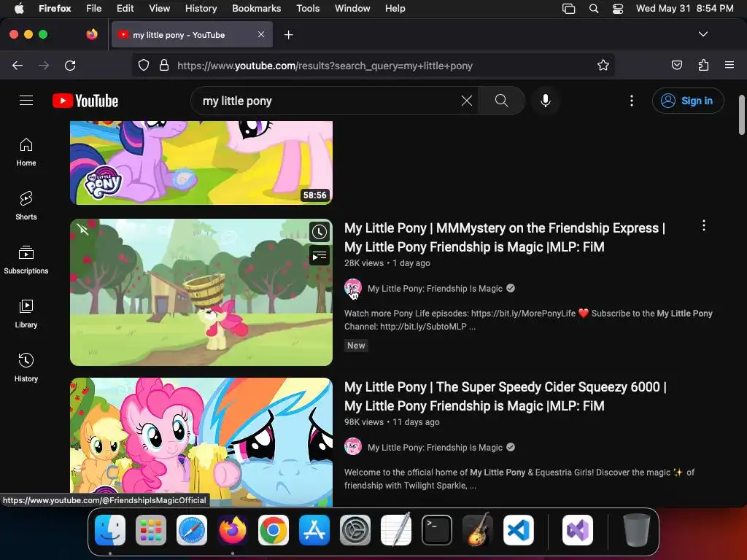This screenshot has width=747, height=560.
Task: Open Subscriptions in sidebar
Action: [26, 260]
